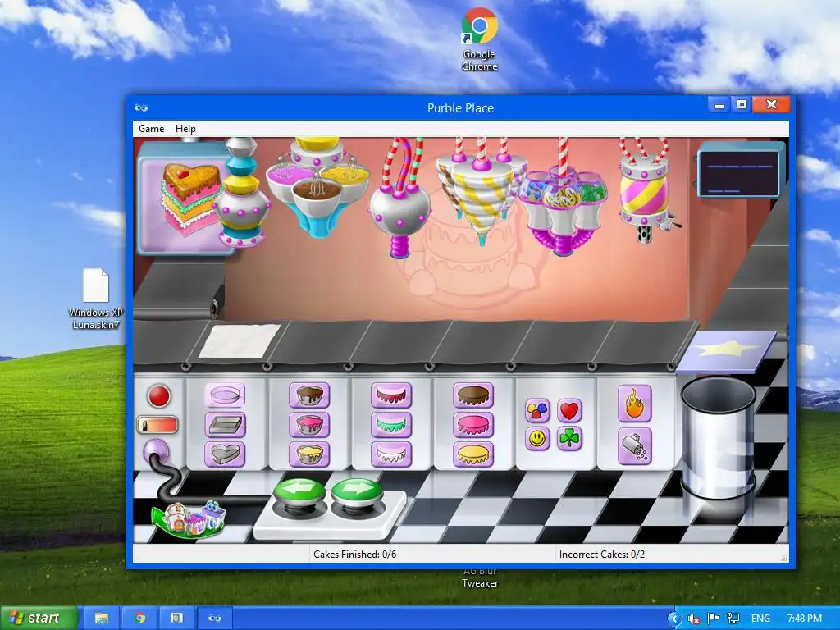
Task: Pick the green dripping filling button
Action: pyautogui.click(x=391, y=425)
